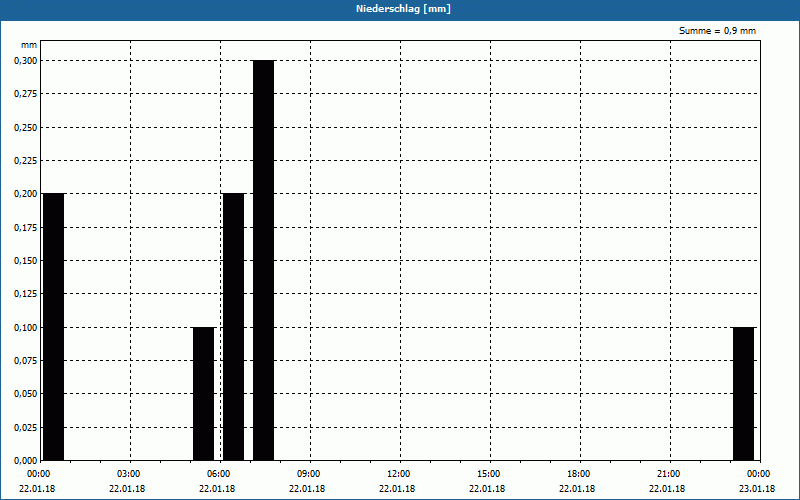Image resolution: width=800 pixels, height=500 pixels.
Task: Click the 0,250 y-axis label
Action: coord(26,128)
